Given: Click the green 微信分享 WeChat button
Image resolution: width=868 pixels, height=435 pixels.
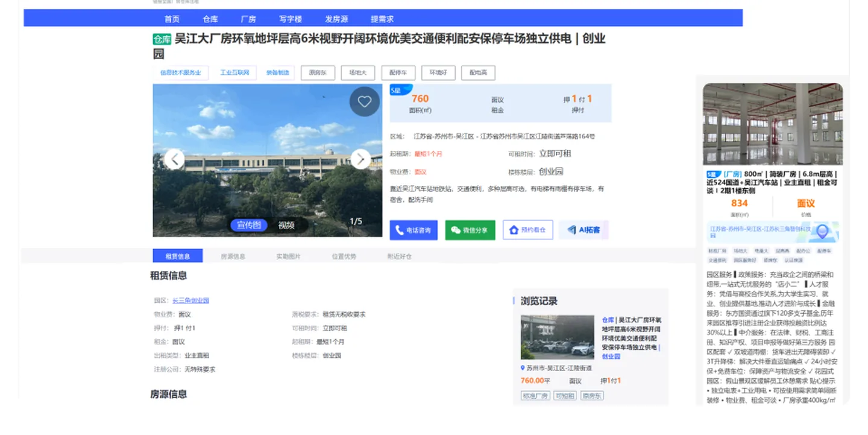Looking at the screenshot, I should 470,230.
